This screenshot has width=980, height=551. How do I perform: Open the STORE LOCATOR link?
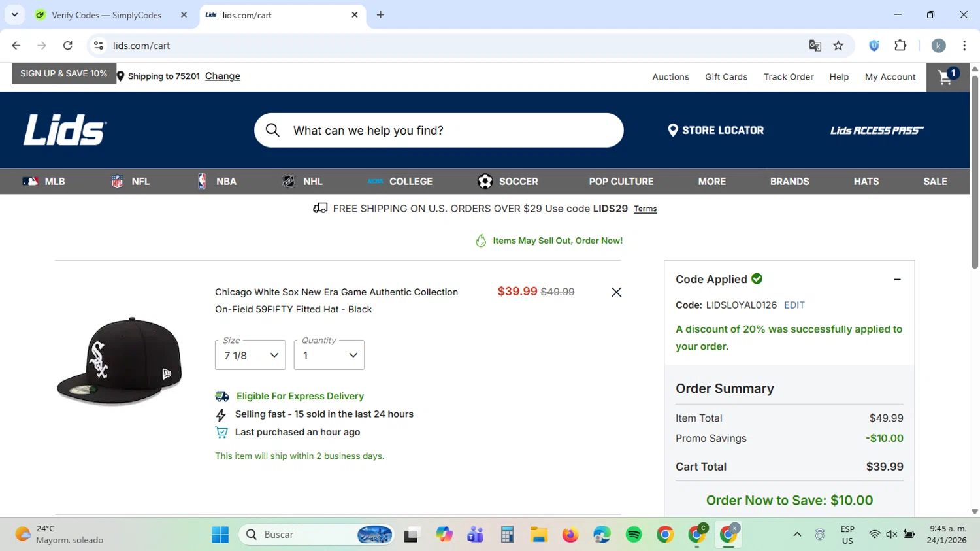pos(715,130)
